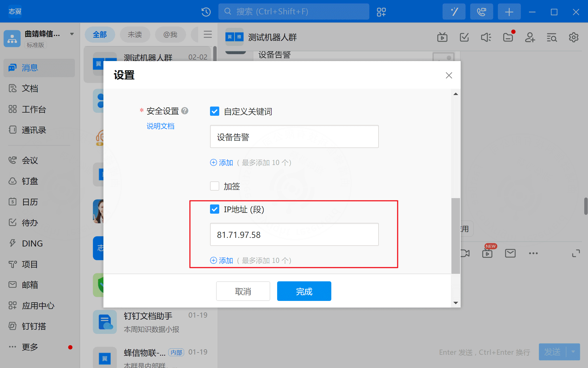This screenshot has height=368, width=588.
Task: Click the AI magic wand icon in the title bar
Action: [454, 12]
